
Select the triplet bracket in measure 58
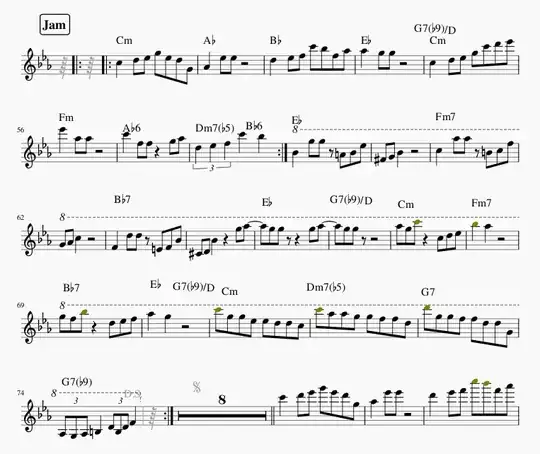(x=211, y=167)
